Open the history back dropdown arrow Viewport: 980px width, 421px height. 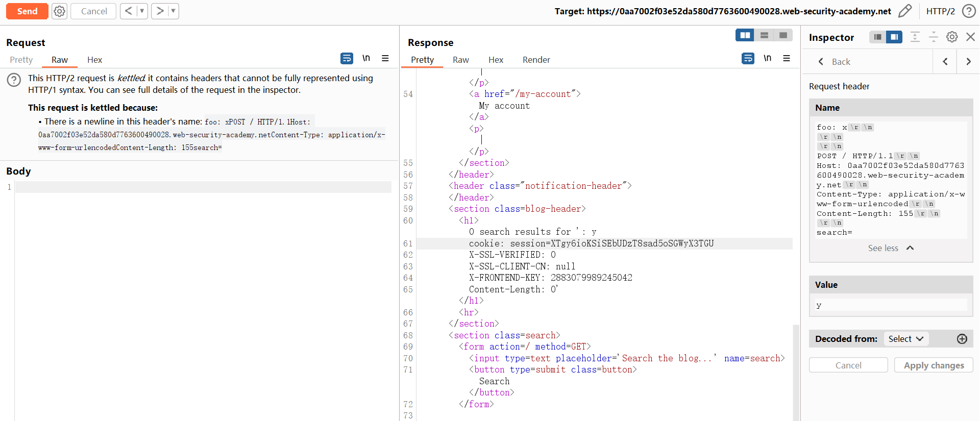coord(142,11)
